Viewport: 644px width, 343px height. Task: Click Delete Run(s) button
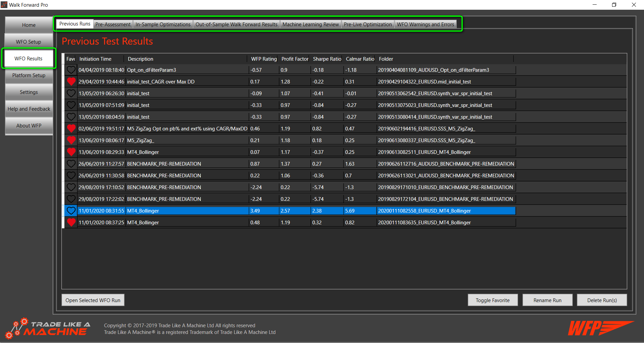602,300
